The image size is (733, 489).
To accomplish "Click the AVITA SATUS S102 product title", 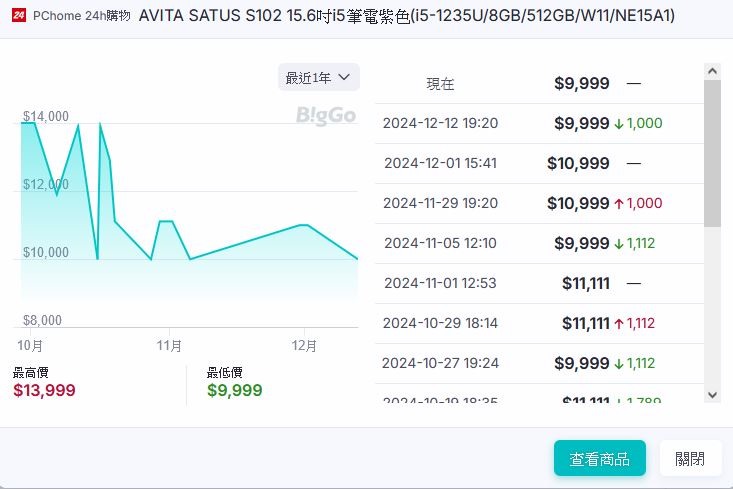I will point(407,16).
